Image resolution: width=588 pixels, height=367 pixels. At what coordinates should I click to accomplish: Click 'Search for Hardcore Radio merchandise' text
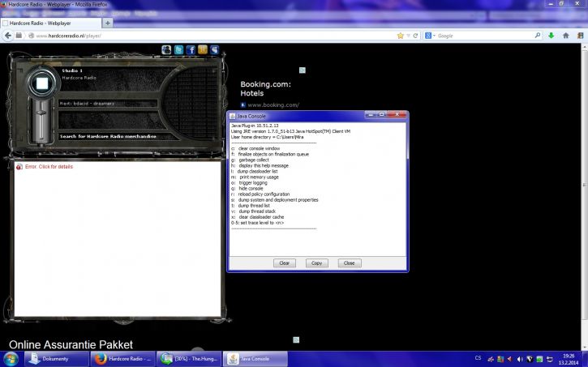pos(108,136)
